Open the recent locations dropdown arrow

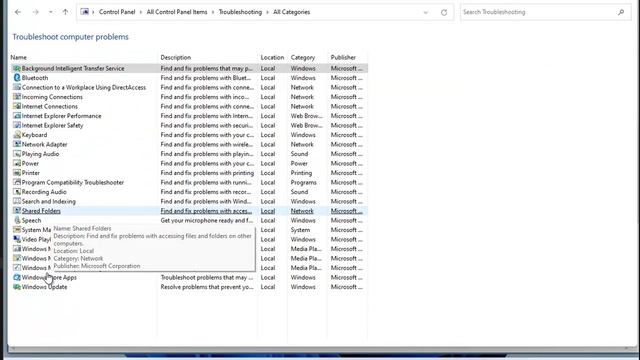(51, 12)
